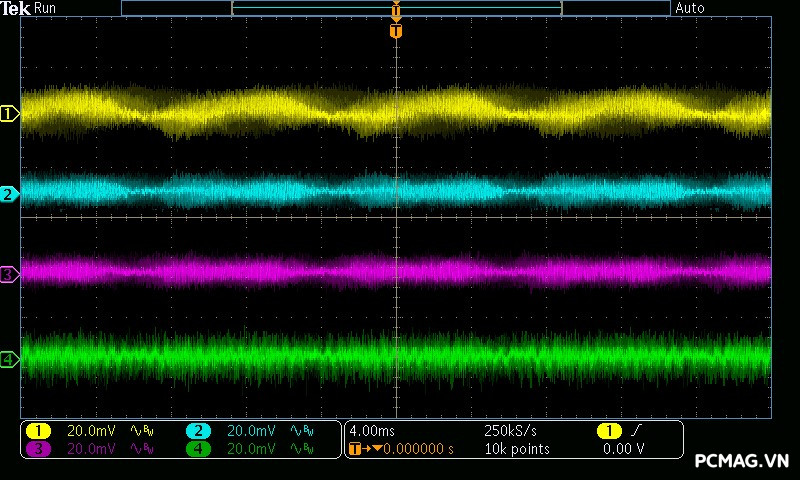Click the Auto trigger mode label
The image size is (800, 480).
click(x=690, y=8)
